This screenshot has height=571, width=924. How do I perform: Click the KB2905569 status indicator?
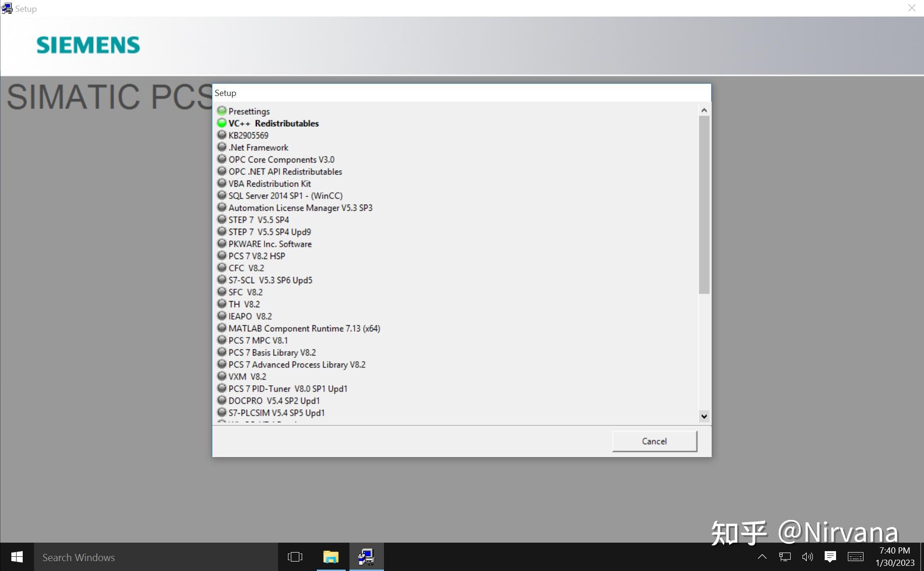tap(222, 134)
